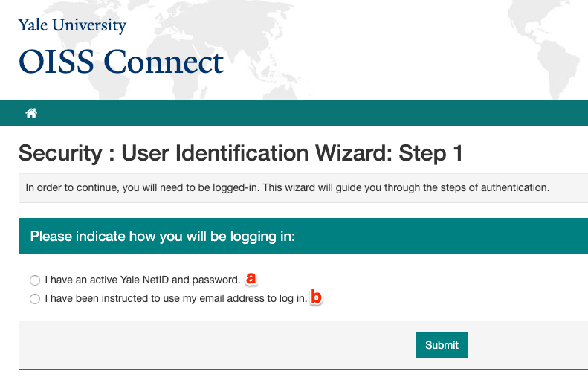
Task: Click the "Please indicate how you will be logging in" header
Action: click(x=163, y=237)
